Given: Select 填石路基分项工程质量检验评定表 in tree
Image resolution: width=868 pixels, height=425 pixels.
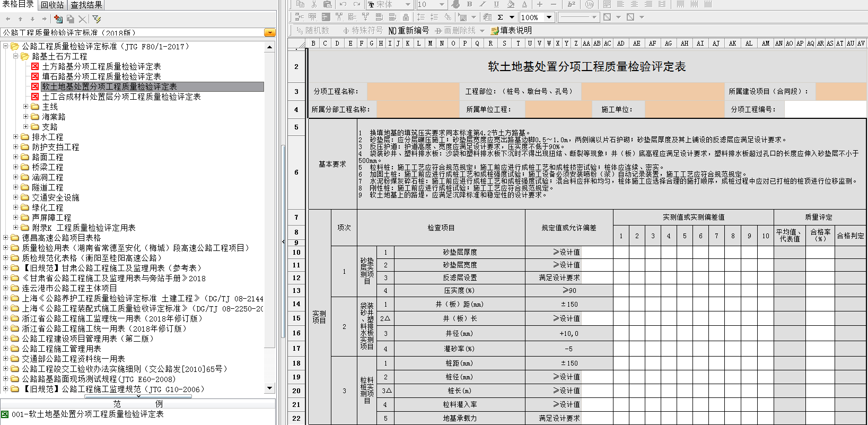Looking at the screenshot, I should tap(101, 76).
